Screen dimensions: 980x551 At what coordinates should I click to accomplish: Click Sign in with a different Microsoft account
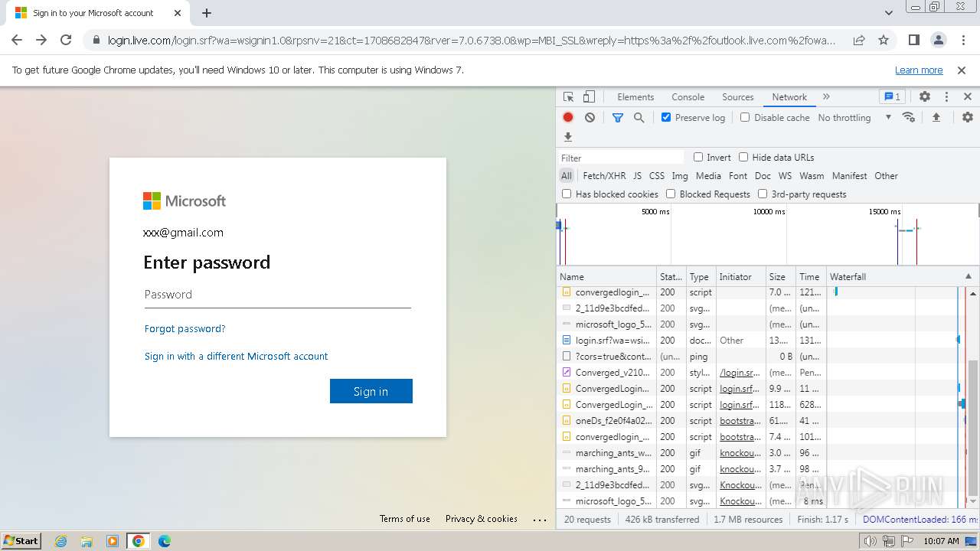236,356
